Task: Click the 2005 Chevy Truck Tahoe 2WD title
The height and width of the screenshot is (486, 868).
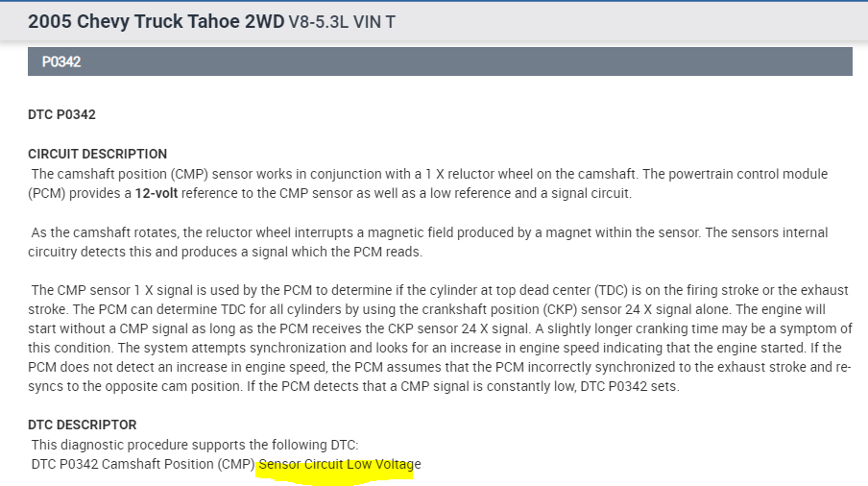Action: (156, 21)
